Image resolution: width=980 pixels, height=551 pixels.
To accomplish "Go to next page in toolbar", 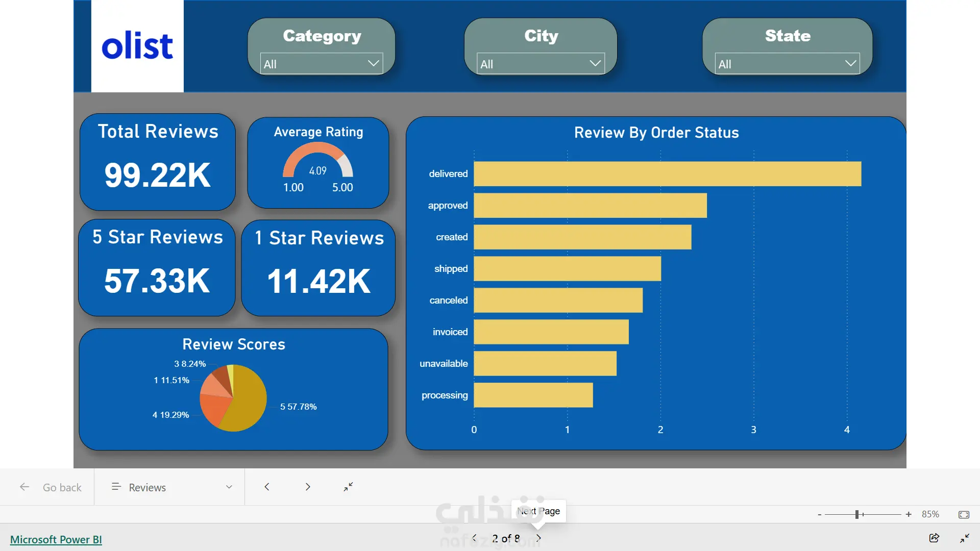I will tap(308, 487).
